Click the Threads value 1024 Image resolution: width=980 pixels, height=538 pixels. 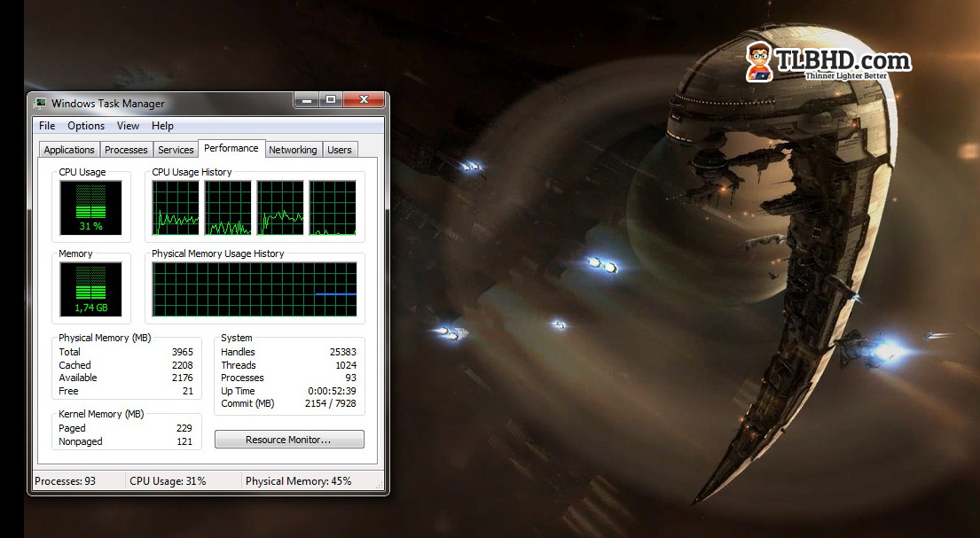coord(346,365)
